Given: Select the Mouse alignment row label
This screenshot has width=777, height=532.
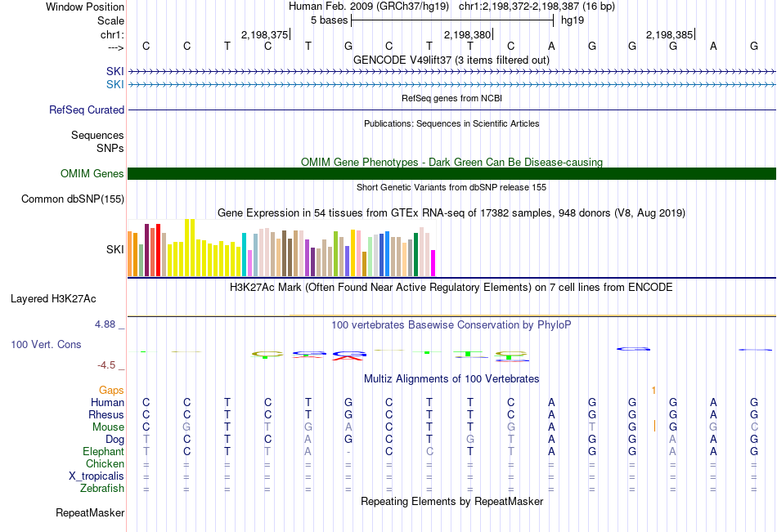Looking at the screenshot, I should [x=108, y=427].
